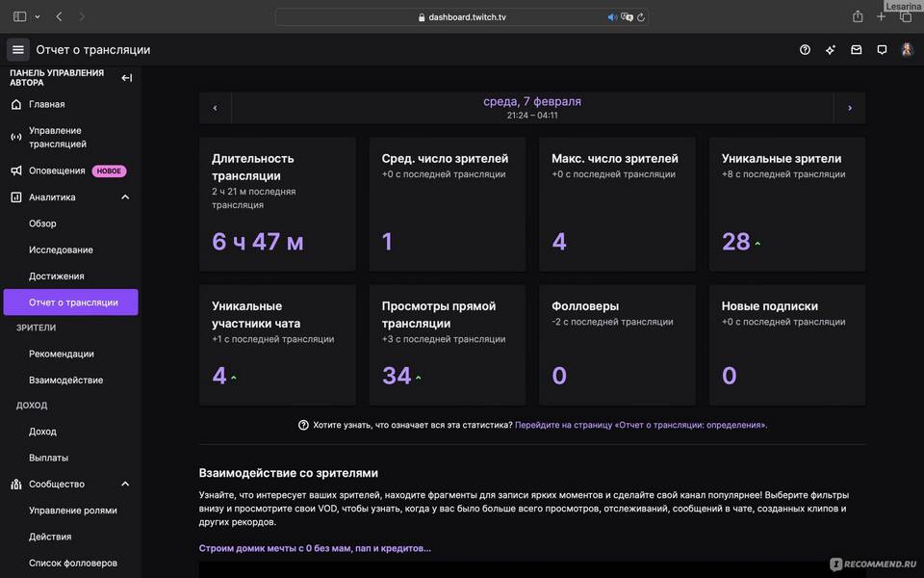The height and width of the screenshot is (578, 924).
Task: Click the Safari share icon
Action: tap(857, 16)
